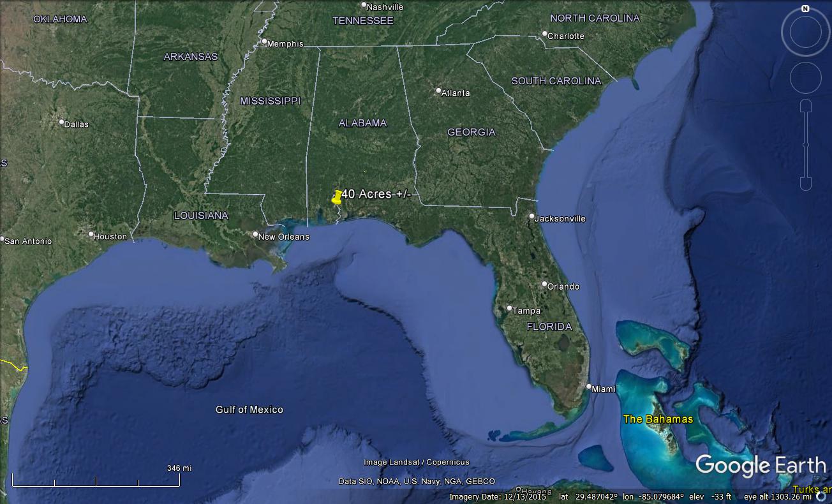
Task: Click the Jacksonville city label
Action: [560, 219]
